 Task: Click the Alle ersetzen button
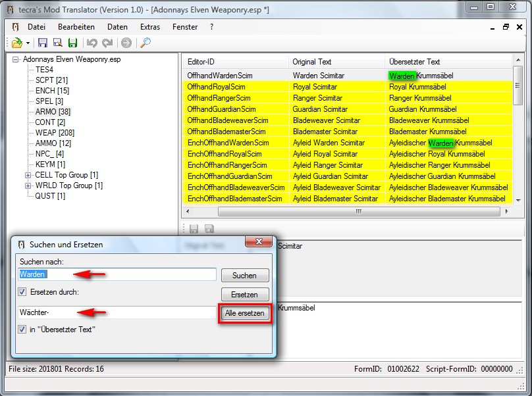pyautogui.click(x=245, y=313)
